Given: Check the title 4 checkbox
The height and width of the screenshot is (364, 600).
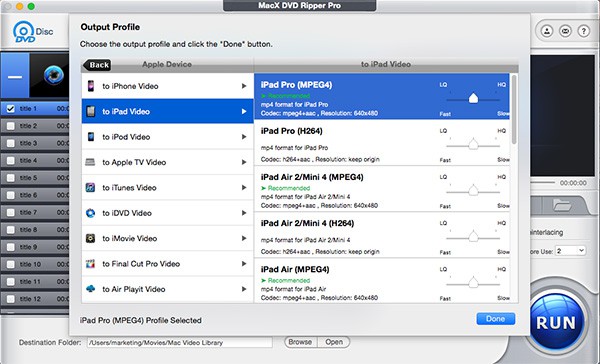Looking at the screenshot, I should [11, 160].
